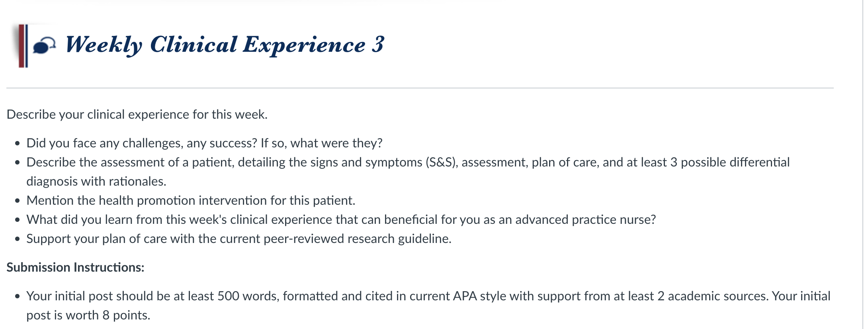Click the 'post is worth 8 points.' line
This screenshot has width=868, height=329.
tap(88, 315)
